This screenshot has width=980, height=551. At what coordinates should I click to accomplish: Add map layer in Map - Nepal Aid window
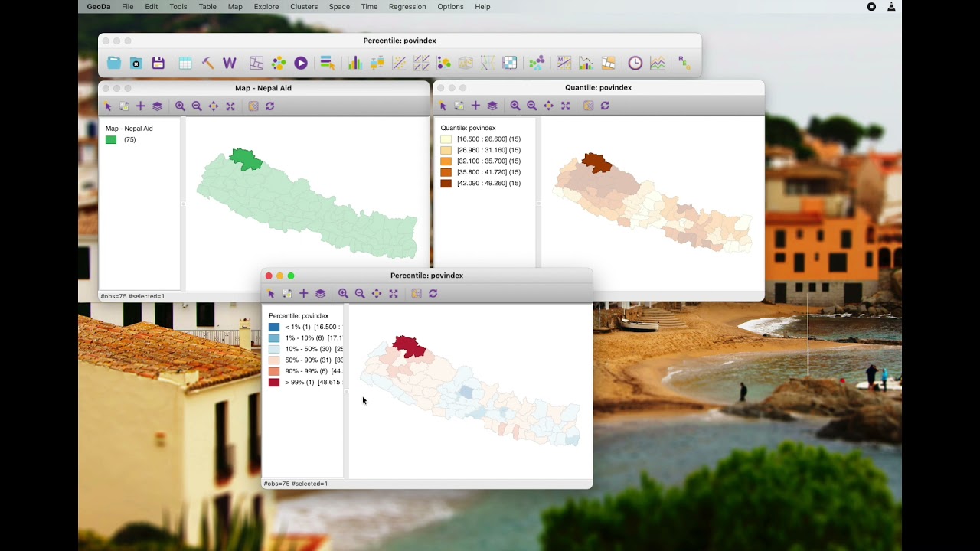click(x=140, y=106)
